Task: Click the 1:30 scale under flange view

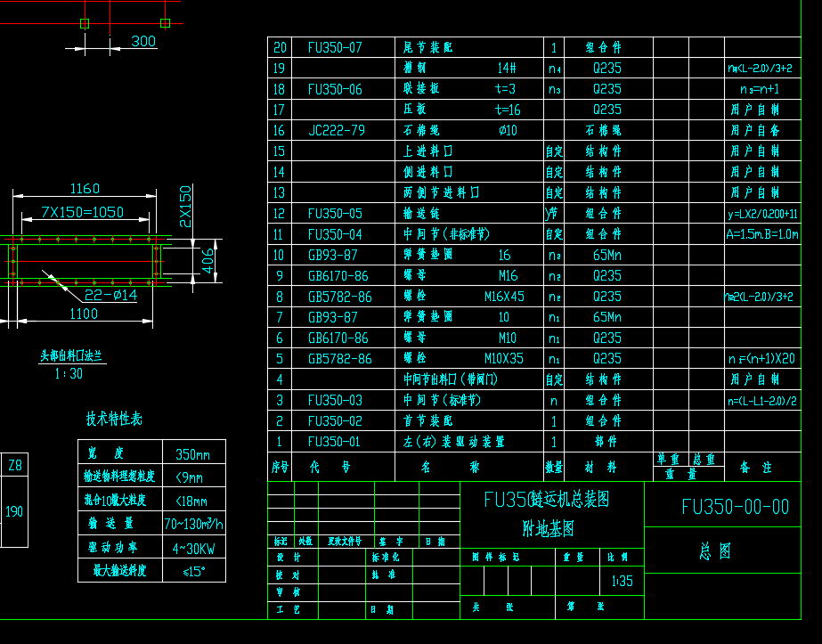Action: pos(69,374)
